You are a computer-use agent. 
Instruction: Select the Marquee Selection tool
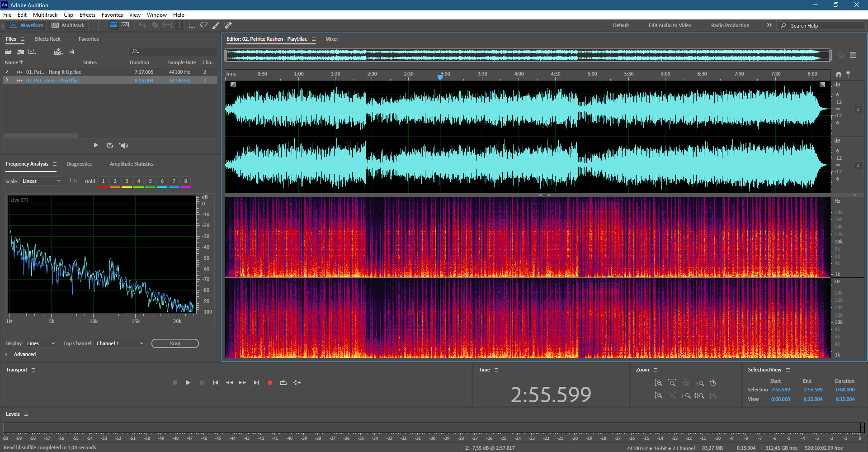[192, 25]
